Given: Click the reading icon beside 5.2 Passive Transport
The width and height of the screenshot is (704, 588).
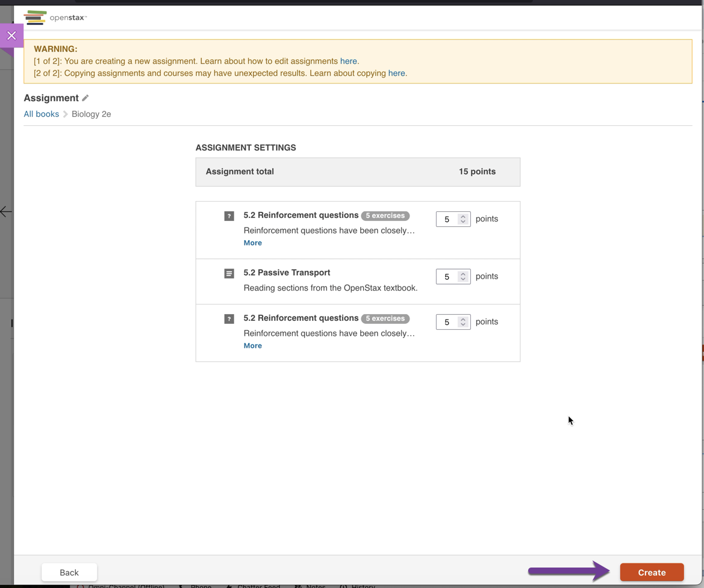Looking at the screenshot, I should tap(229, 273).
